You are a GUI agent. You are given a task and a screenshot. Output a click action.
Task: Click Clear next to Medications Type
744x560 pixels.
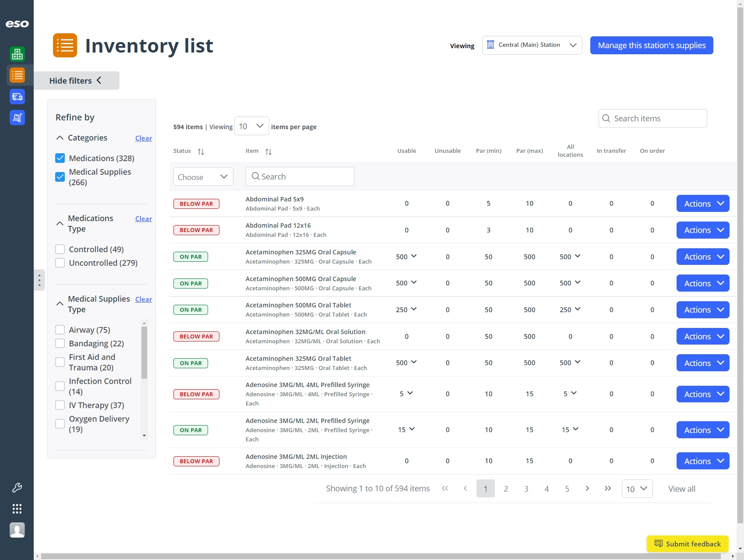pyautogui.click(x=143, y=218)
